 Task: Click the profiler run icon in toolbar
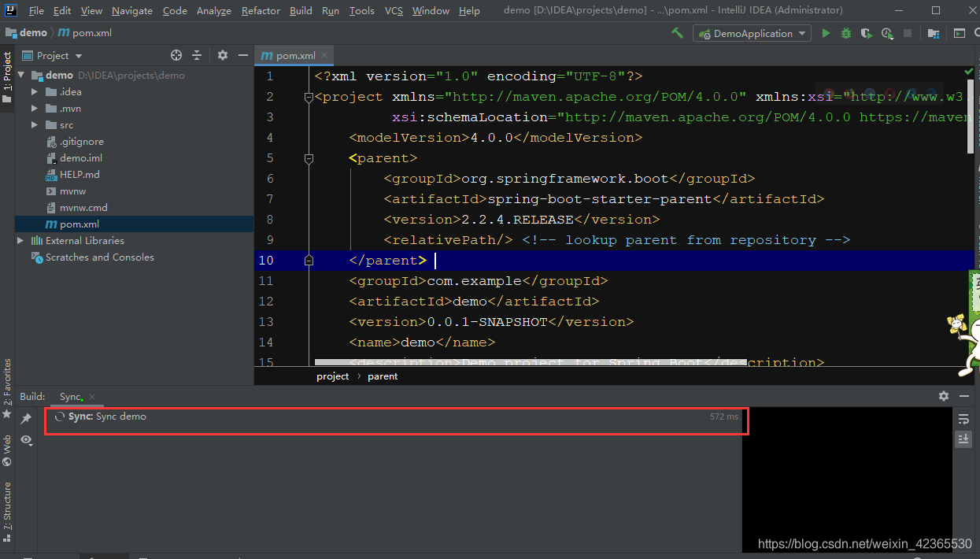887,33
